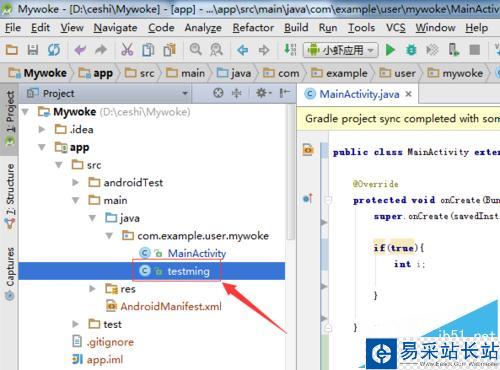Collapse com.example.user.mywoke package
500x370 pixels.
click(109, 236)
